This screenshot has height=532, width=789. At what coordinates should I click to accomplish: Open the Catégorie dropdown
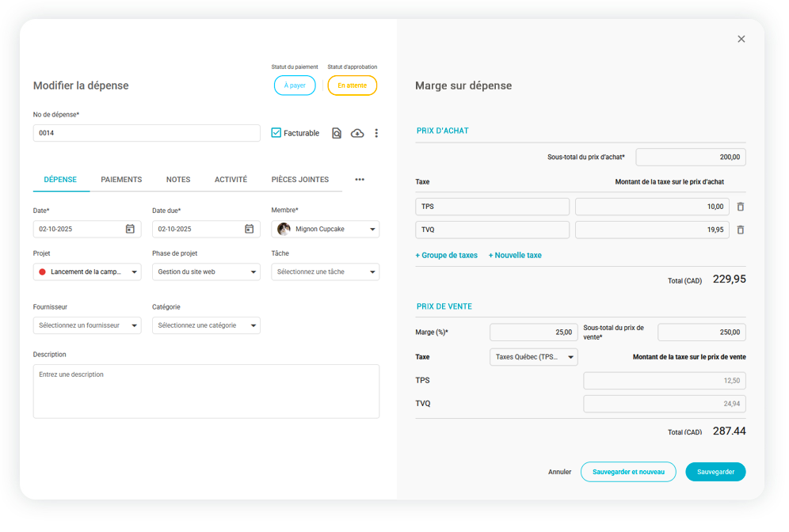(x=206, y=325)
